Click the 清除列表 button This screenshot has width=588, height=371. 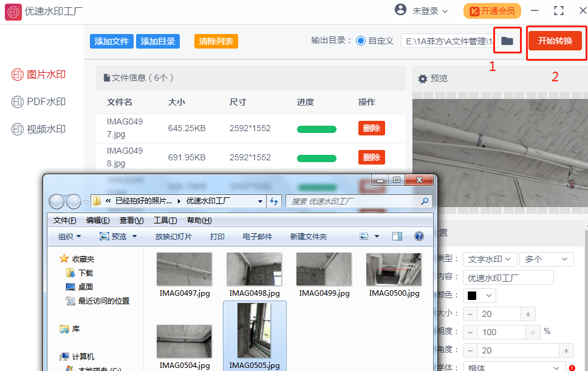(x=216, y=41)
